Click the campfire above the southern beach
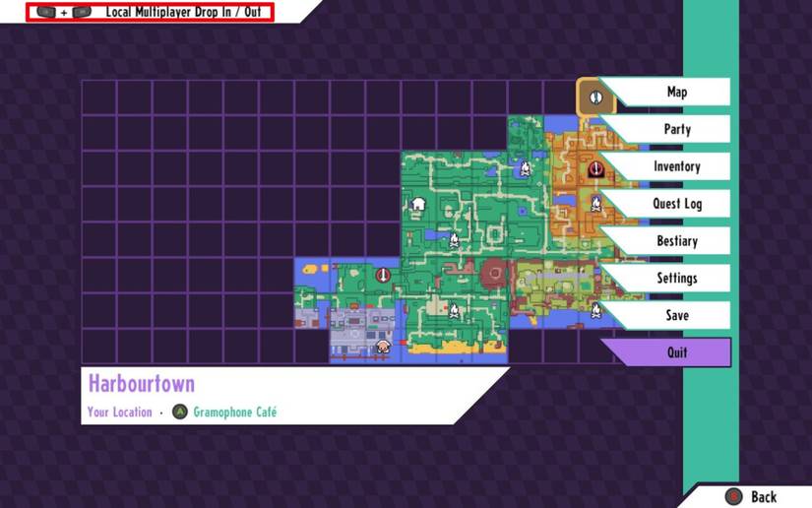 point(454,311)
